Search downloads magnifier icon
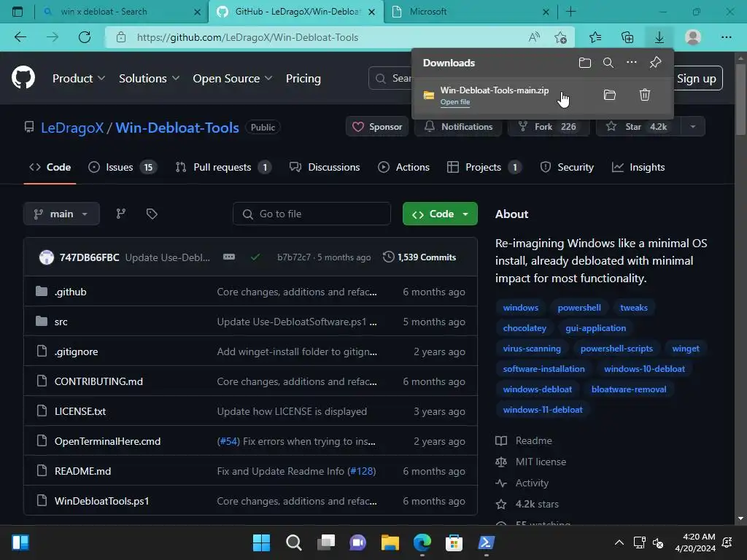The width and height of the screenshot is (747, 560). click(x=608, y=63)
